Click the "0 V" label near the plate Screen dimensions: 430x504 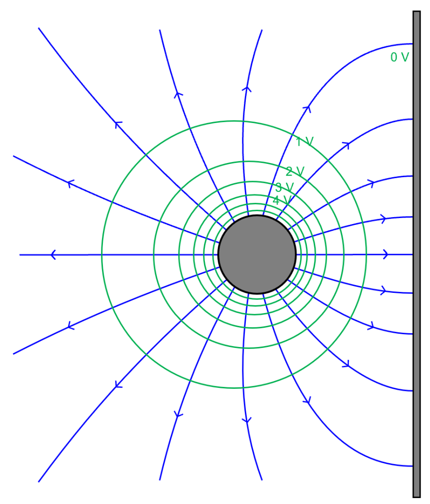(399, 58)
